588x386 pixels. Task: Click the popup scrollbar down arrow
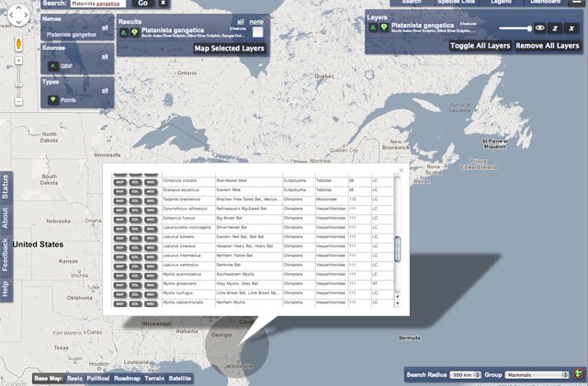coord(398,303)
